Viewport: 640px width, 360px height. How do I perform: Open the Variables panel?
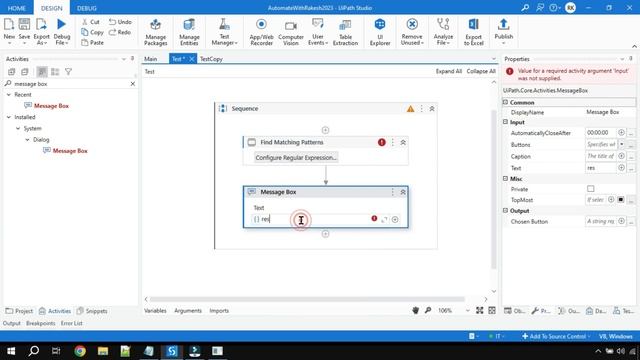coord(155,311)
